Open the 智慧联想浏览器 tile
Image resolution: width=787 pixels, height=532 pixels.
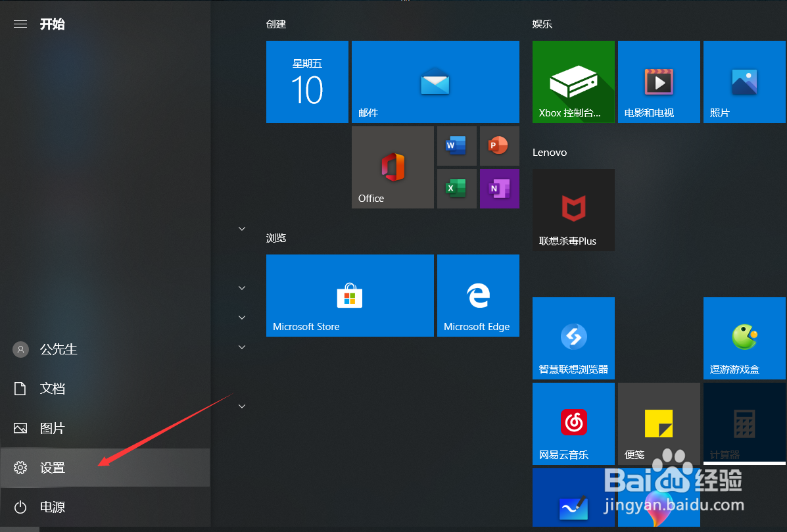pyautogui.click(x=574, y=338)
